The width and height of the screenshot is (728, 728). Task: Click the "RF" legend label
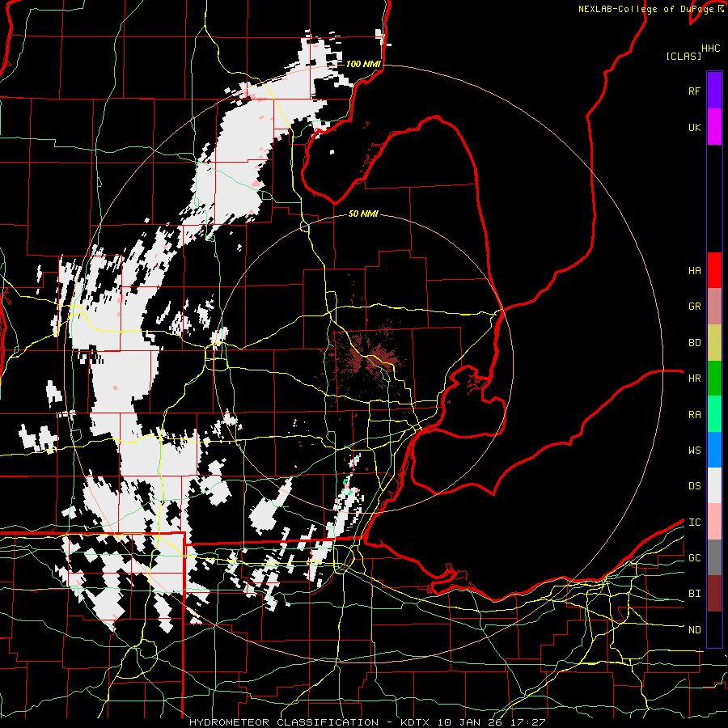click(x=694, y=91)
